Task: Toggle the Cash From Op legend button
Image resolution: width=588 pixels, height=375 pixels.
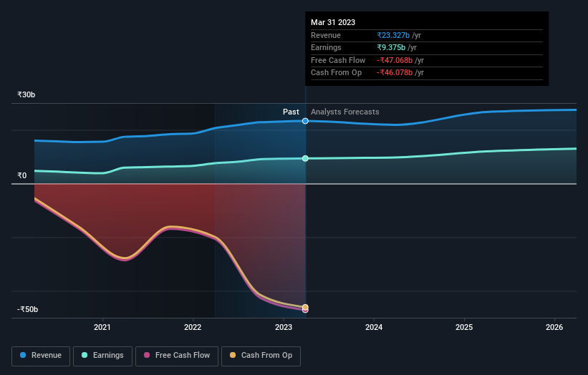Action: pos(261,356)
